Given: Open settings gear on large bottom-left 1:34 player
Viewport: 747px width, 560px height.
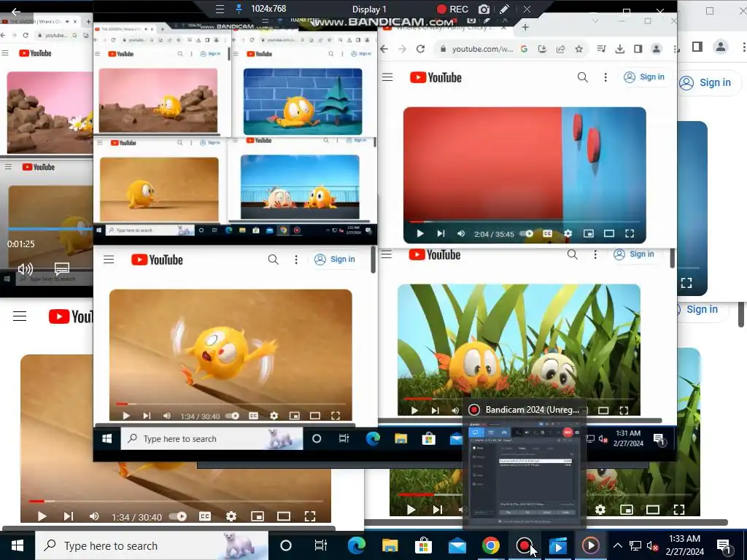Looking at the screenshot, I should pos(231,517).
